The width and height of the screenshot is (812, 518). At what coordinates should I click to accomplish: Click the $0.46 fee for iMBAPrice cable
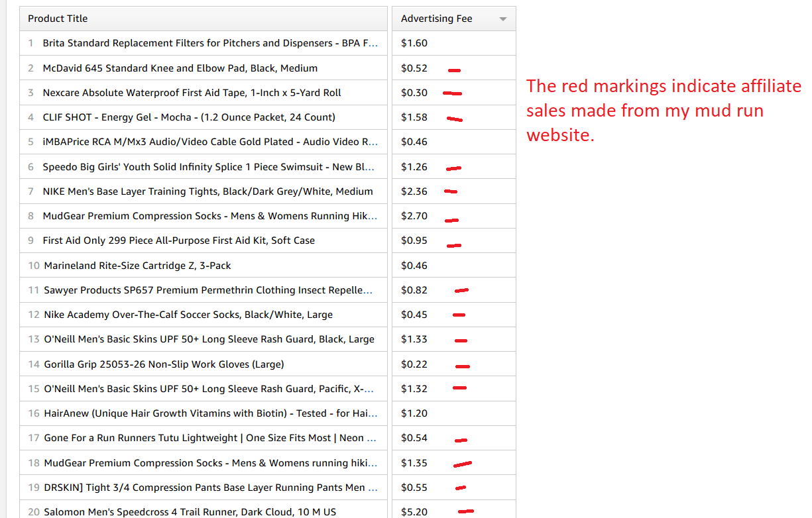pos(414,142)
